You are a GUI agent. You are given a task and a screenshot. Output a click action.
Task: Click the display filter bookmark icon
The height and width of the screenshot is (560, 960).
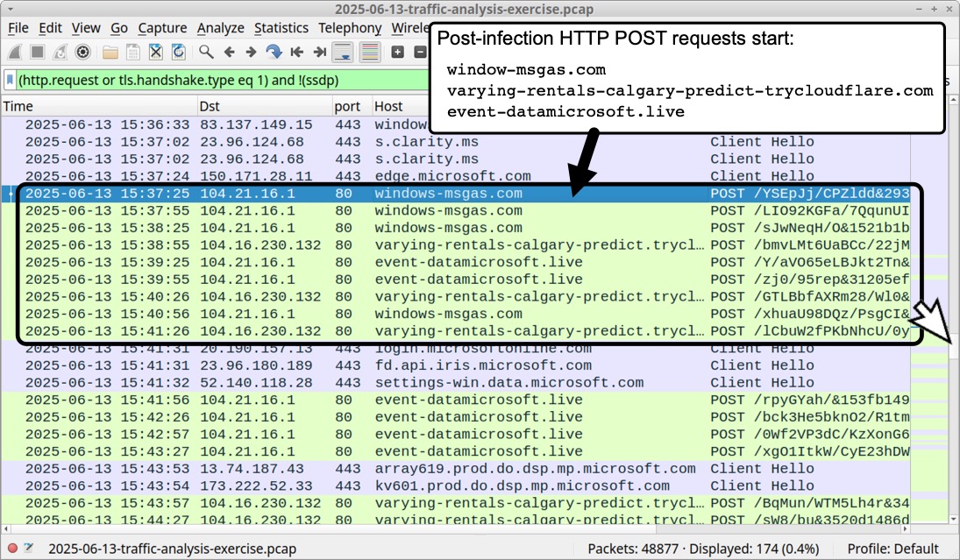click(x=10, y=80)
